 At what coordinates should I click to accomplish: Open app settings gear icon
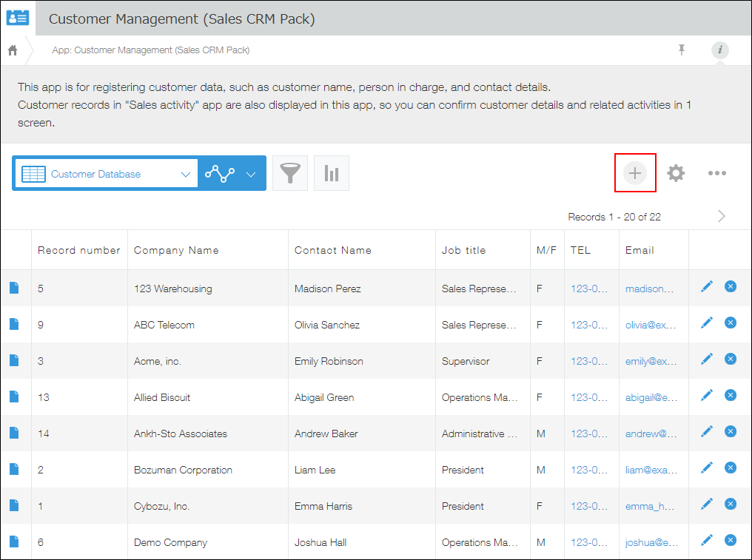click(676, 173)
